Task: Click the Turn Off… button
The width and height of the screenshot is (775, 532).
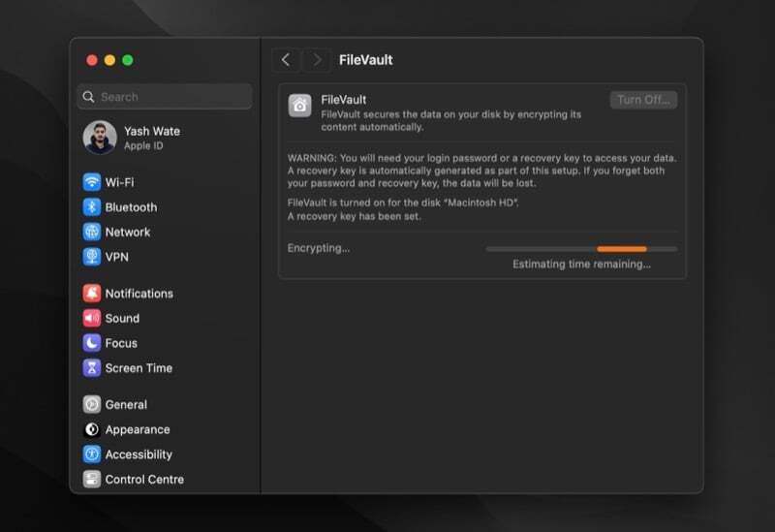Action: pyautogui.click(x=643, y=100)
